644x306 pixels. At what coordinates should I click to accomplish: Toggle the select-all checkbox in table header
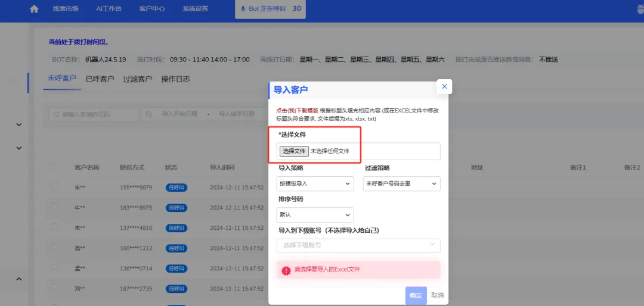[53, 167]
